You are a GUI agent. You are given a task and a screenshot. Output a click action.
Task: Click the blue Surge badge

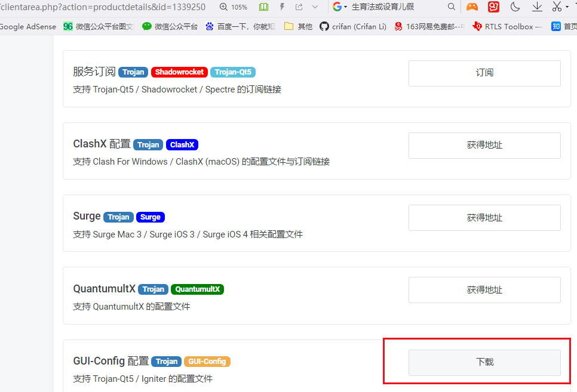tap(151, 217)
